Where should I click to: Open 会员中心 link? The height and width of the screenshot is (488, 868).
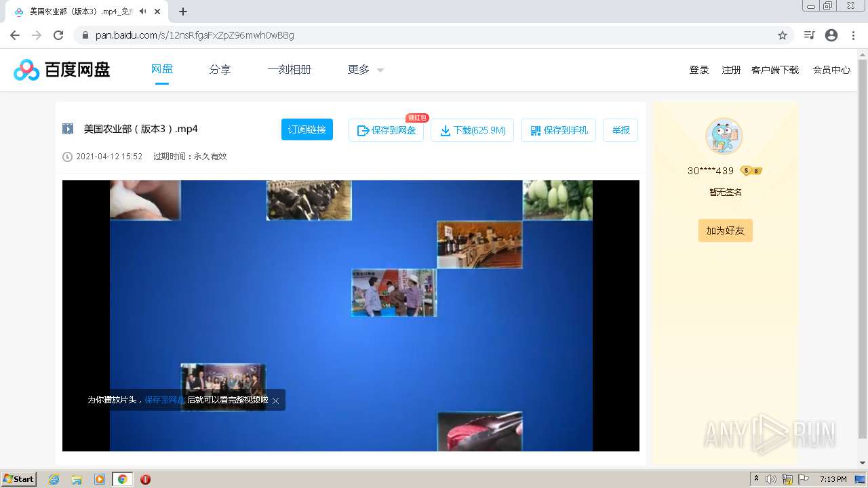tap(831, 70)
